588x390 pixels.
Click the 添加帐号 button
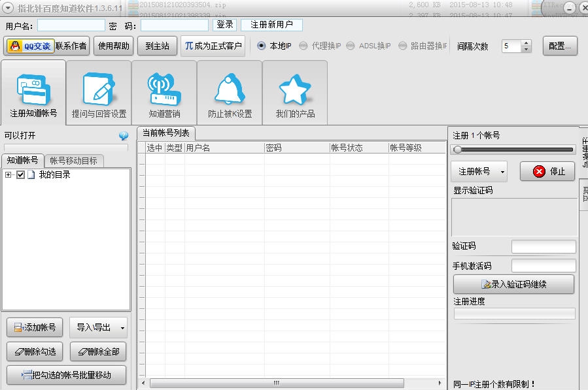[34, 327]
